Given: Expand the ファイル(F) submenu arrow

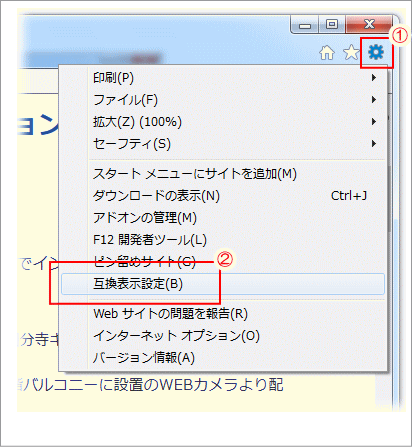Looking at the screenshot, I should tap(374, 100).
